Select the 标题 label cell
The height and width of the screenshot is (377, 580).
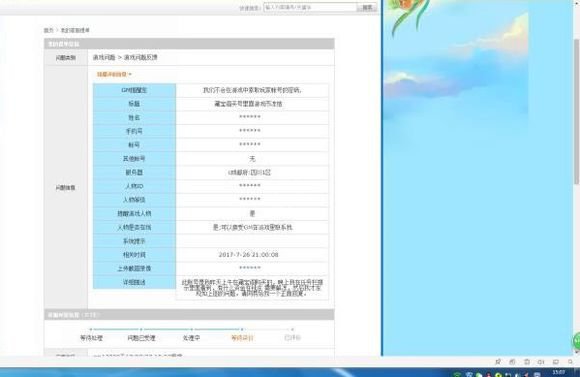(x=134, y=104)
